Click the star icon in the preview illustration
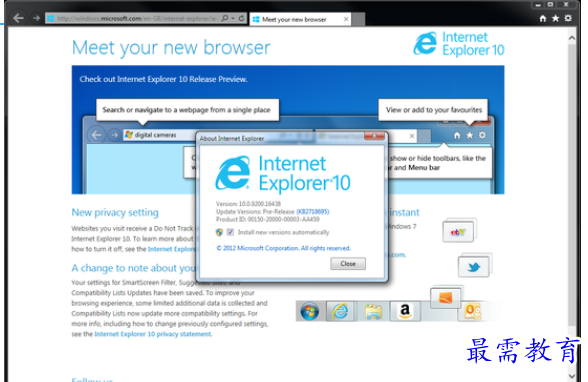The width and height of the screenshot is (588, 382). coord(470,135)
